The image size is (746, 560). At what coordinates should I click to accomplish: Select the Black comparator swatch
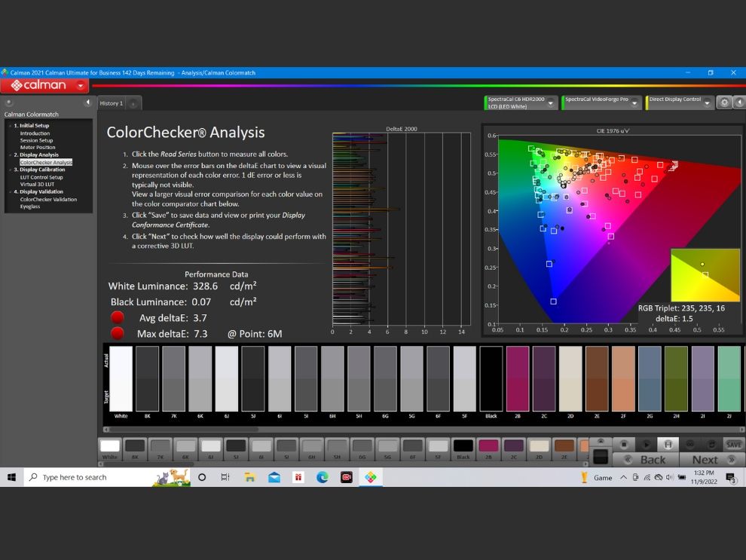pos(491,378)
